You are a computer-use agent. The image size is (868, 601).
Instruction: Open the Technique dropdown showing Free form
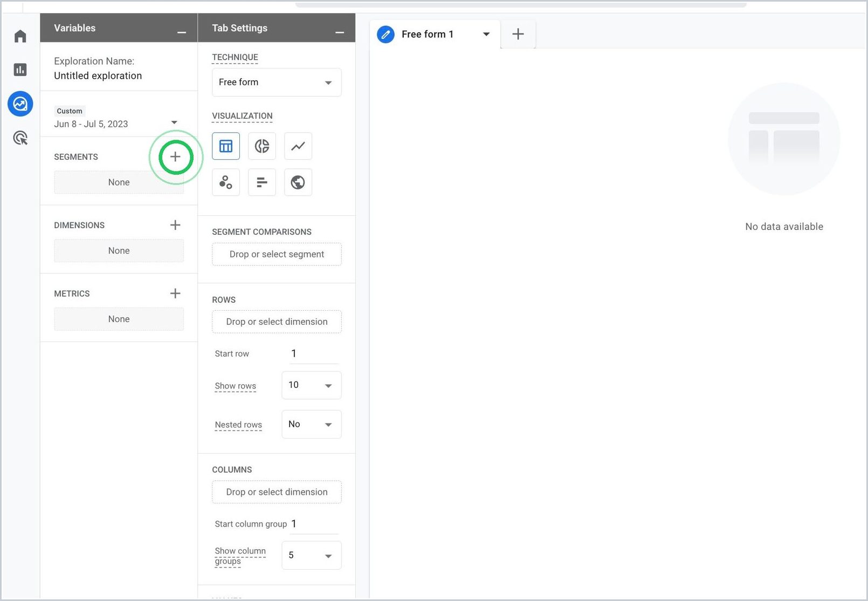[x=277, y=83]
